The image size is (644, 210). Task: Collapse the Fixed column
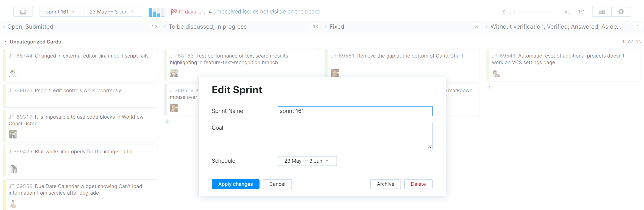326,27
